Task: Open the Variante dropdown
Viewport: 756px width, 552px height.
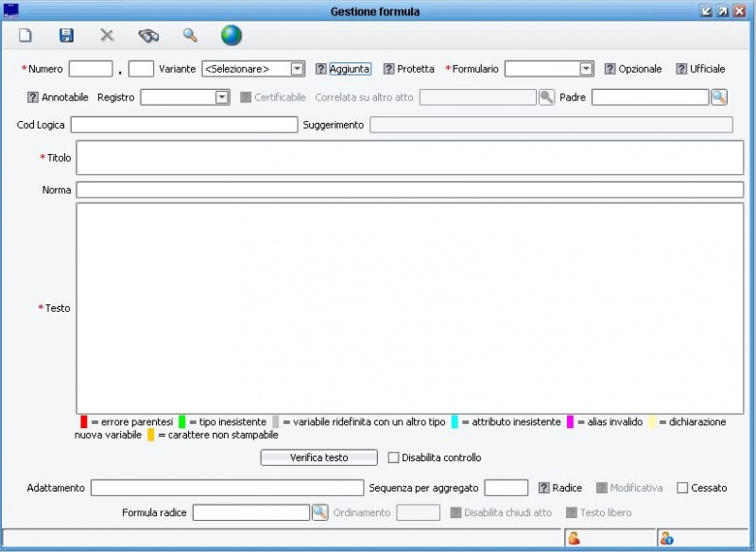Action: tap(298, 69)
